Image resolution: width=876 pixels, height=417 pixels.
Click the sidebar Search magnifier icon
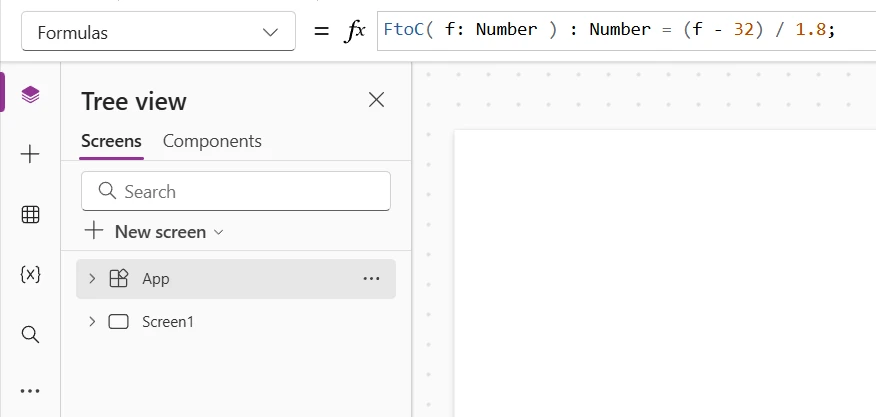click(30, 334)
